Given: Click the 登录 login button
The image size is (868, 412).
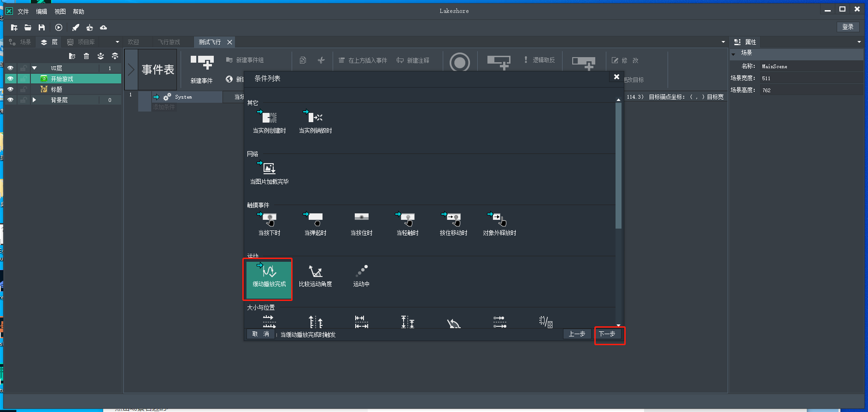Looking at the screenshot, I should [848, 27].
